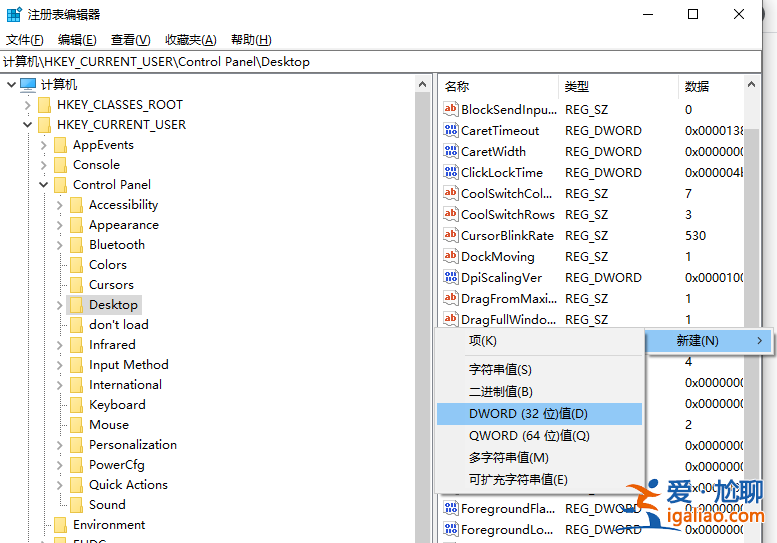Expand the AppEvents node
The image size is (777, 543).
(x=44, y=145)
